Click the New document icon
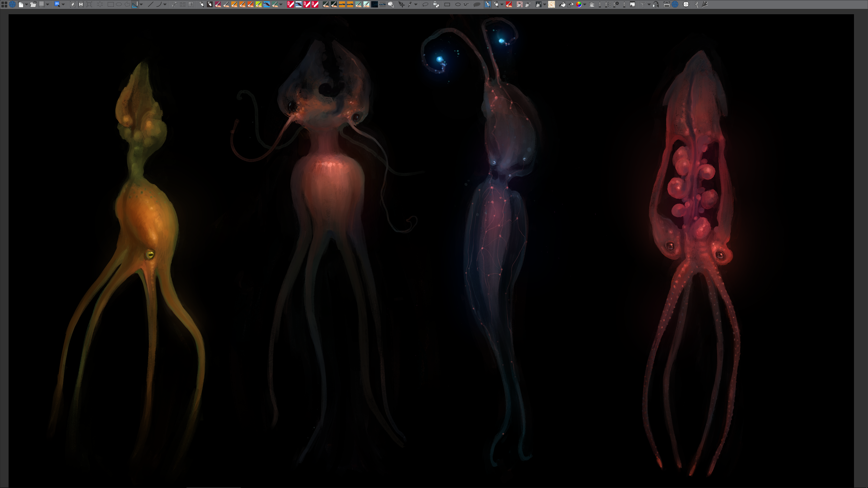Image resolution: width=868 pixels, height=488 pixels. coord(21,4)
